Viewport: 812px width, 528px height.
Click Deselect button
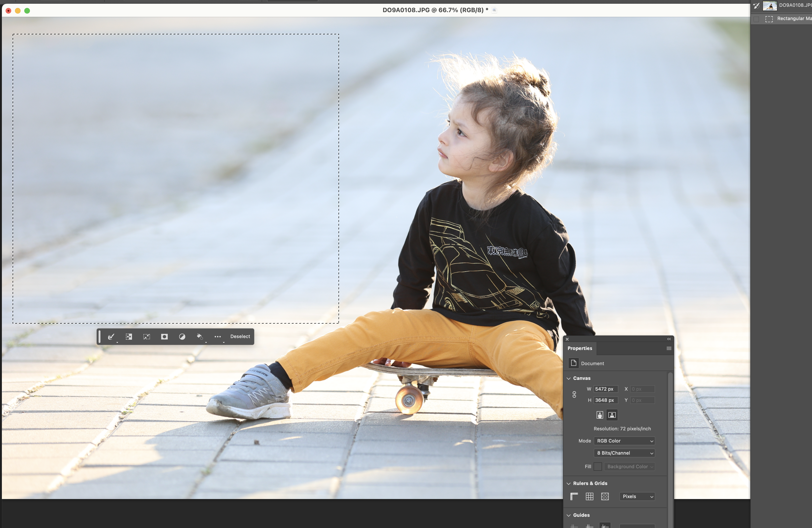[240, 336]
